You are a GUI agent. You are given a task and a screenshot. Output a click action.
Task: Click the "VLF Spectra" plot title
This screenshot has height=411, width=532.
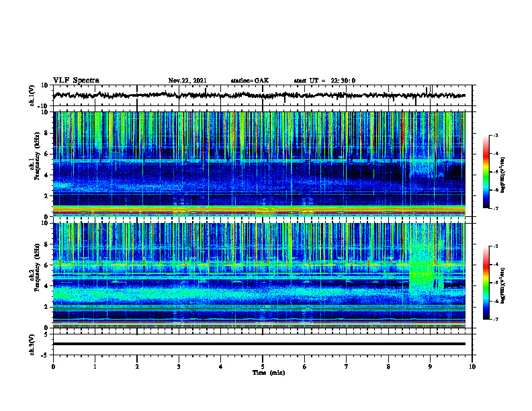[x=76, y=81]
